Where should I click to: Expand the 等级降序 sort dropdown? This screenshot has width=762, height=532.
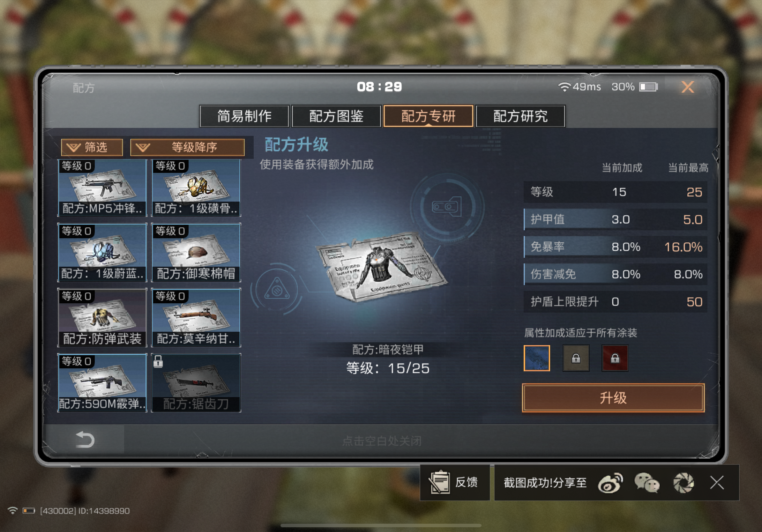pos(188,147)
